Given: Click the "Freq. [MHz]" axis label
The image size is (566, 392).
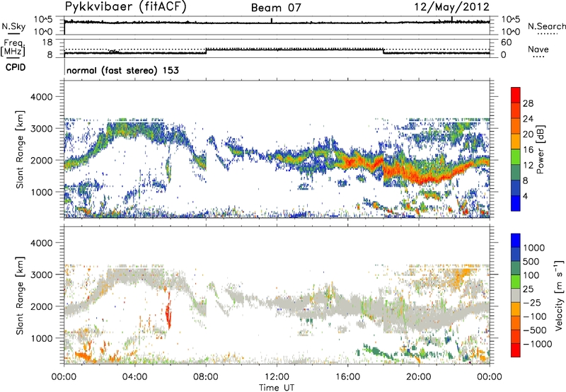Looking at the screenshot, I should [13, 47].
